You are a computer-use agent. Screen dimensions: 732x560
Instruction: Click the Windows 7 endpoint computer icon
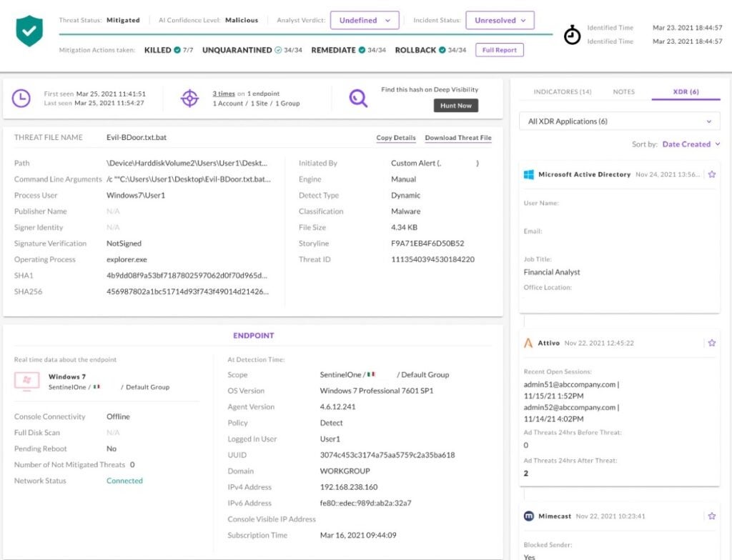[x=26, y=381]
